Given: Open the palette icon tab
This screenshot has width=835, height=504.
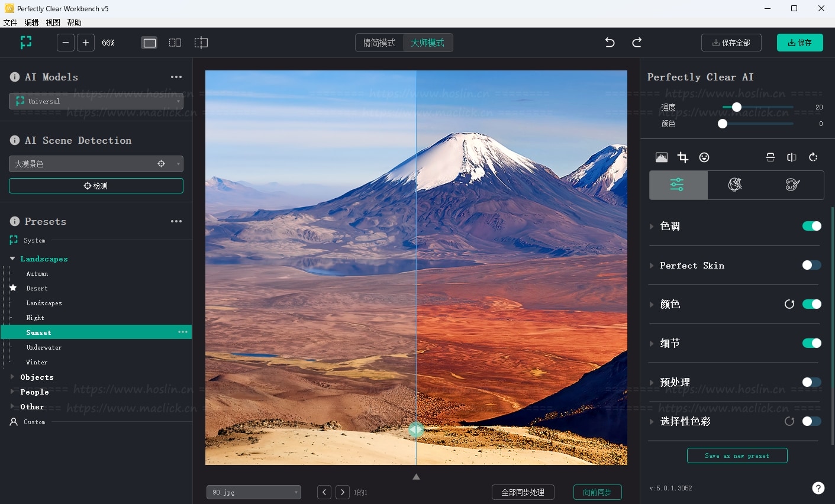Looking at the screenshot, I should (x=793, y=185).
